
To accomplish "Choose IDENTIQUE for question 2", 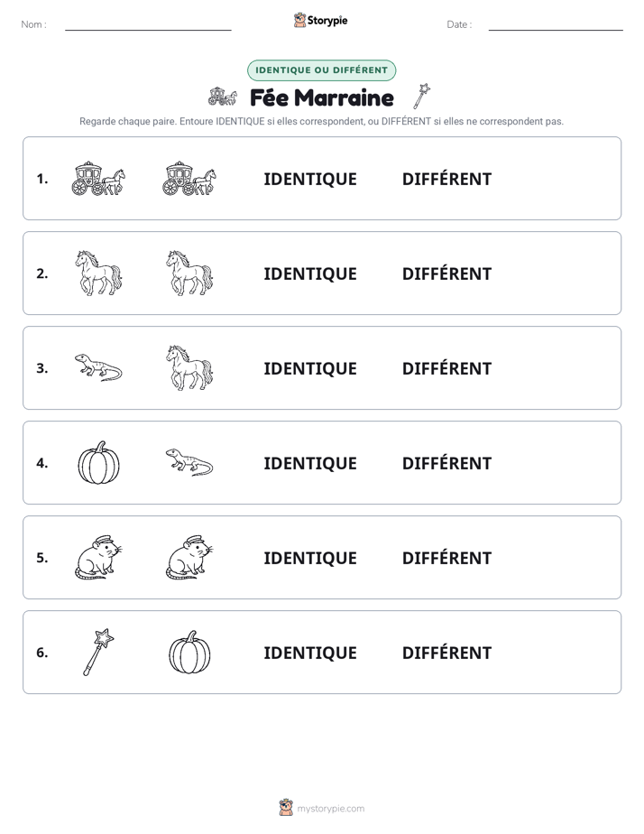I will 310,273.
